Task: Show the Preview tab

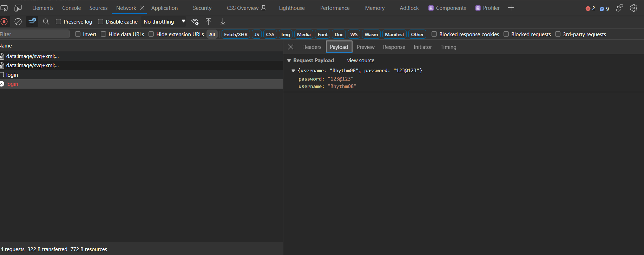Action: 366,47
